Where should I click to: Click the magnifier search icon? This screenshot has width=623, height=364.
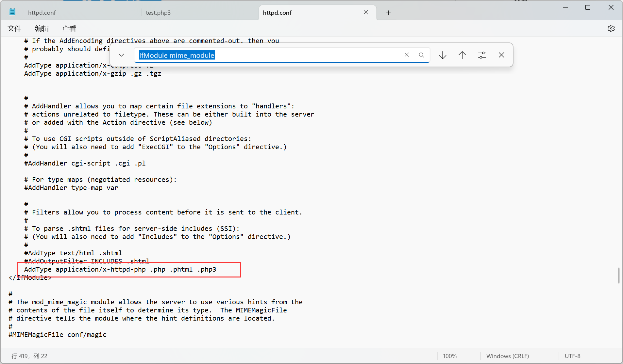[422, 55]
